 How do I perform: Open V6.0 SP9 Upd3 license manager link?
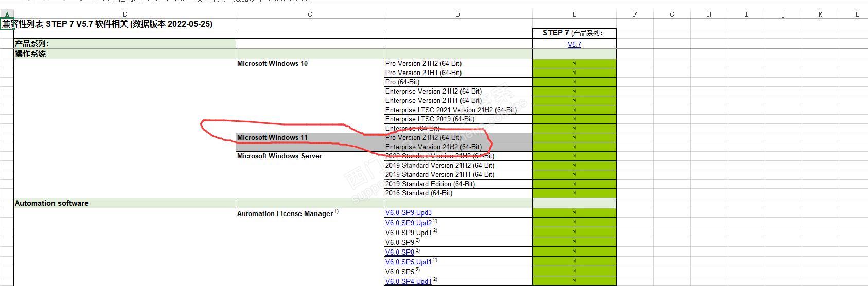click(409, 212)
